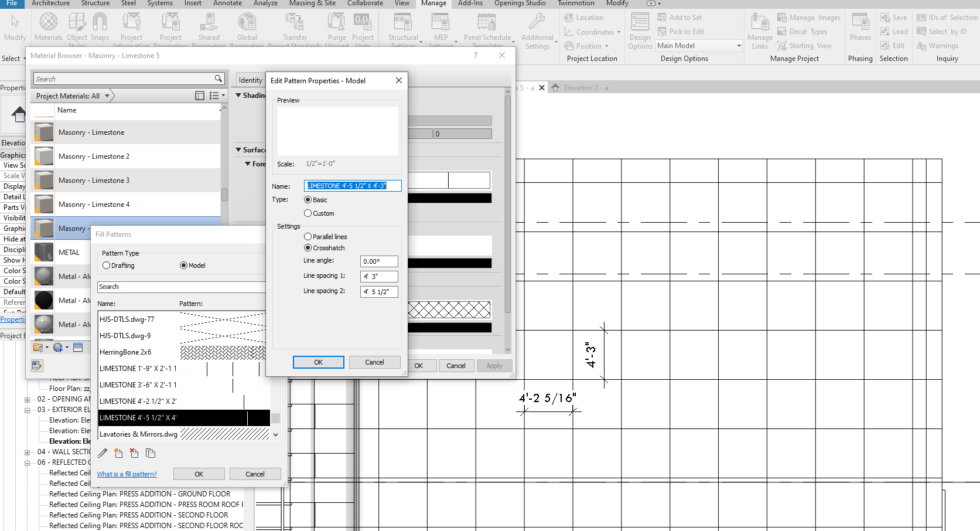Click the Line spacing 1 input field
Screen dimensions: 980x531
[x=378, y=276]
